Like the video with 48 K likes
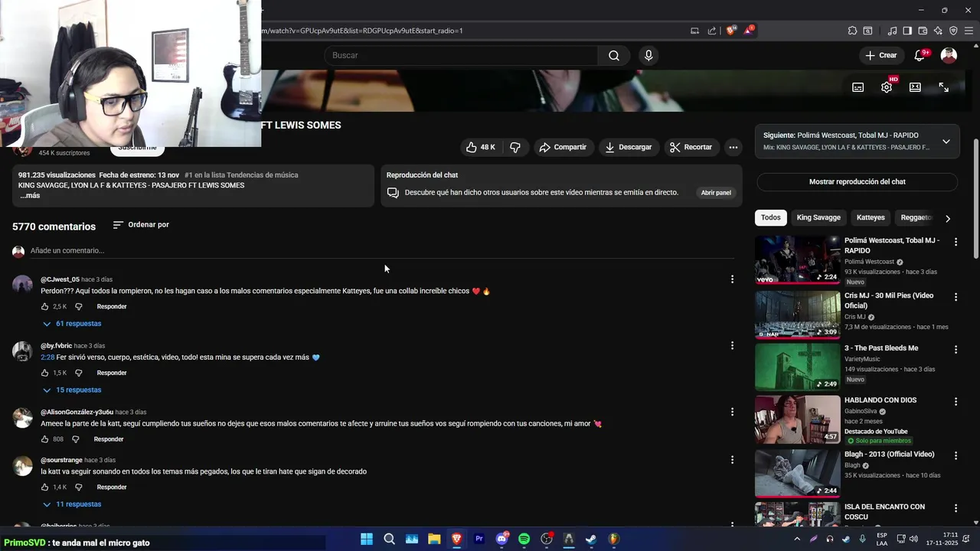Image resolution: width=980 pixels, height=551 pixels. (x=481, y=147)
